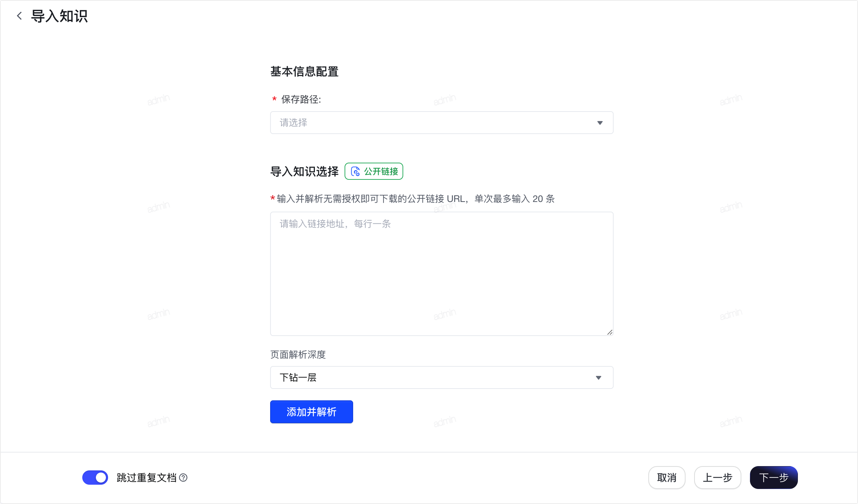The width and height of the screenshot is (858, 504).
Task: Click the 公开链接 tag
Action: click(374, 171)
